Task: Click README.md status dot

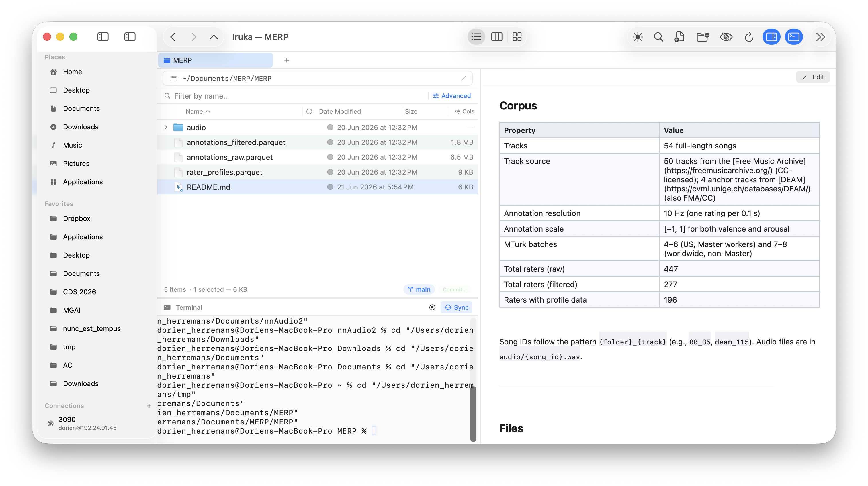Action: 330,187
